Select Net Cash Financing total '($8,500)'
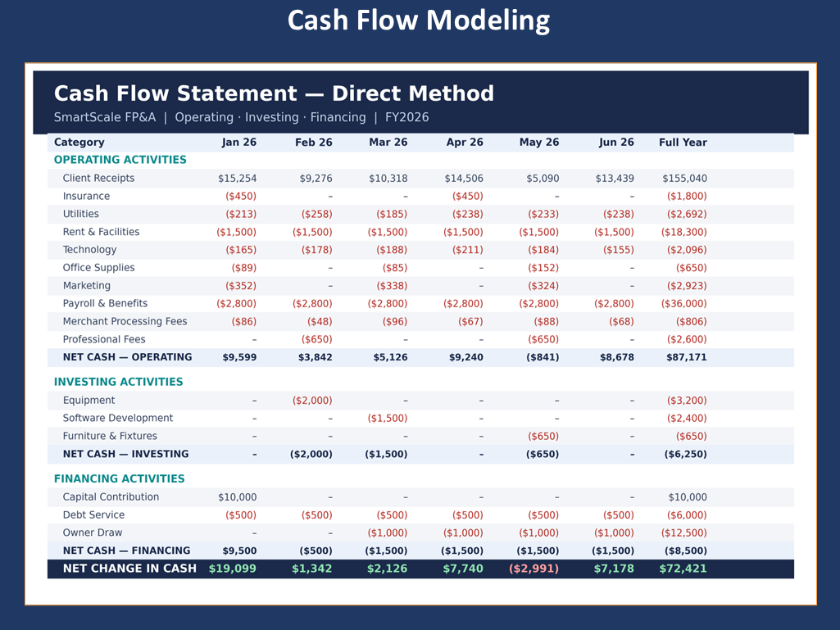 click(x=686, y=551)
